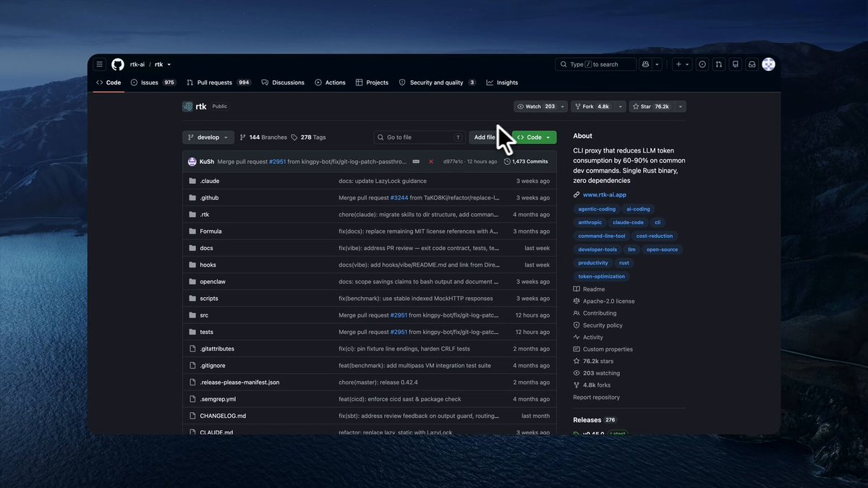
Task: Click the folder icon for .claude
Action: click(192, 181)
